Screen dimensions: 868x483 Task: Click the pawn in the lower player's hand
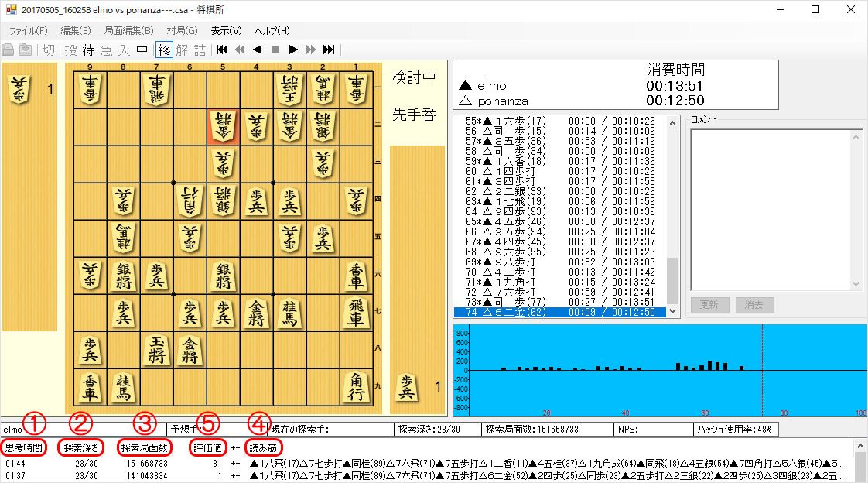point(406,386)
